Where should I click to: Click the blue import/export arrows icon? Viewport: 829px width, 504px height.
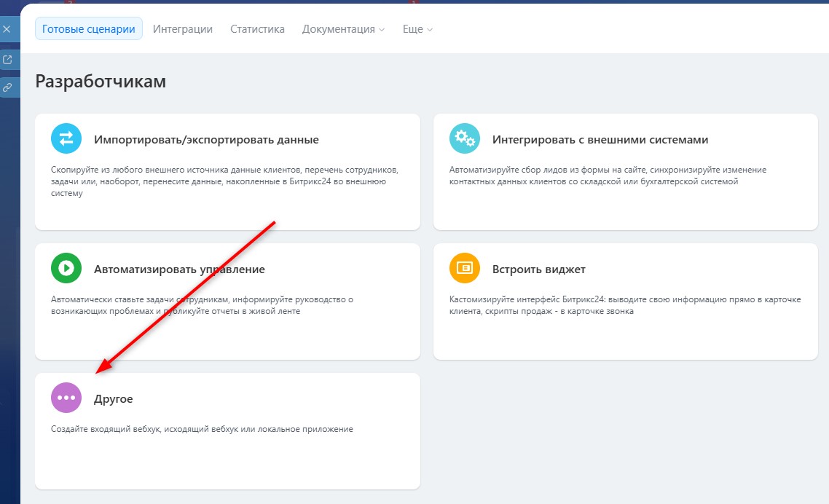tap(66, 139)
